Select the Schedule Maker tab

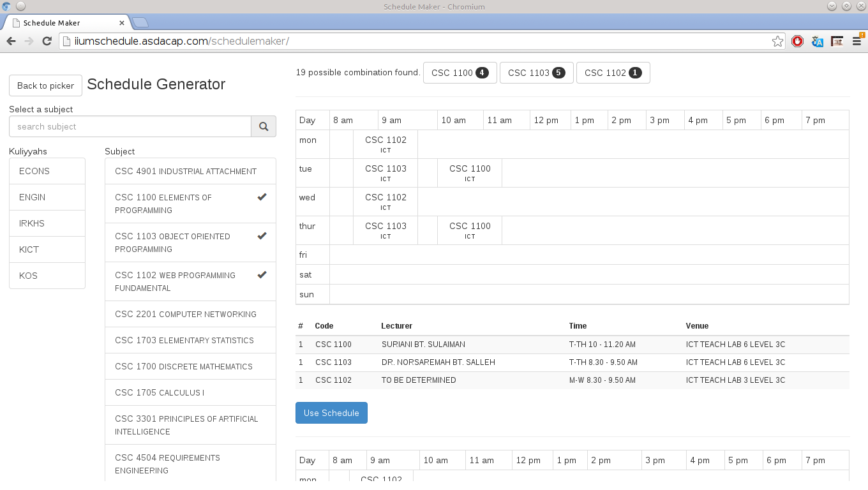(x=67, y=23)
